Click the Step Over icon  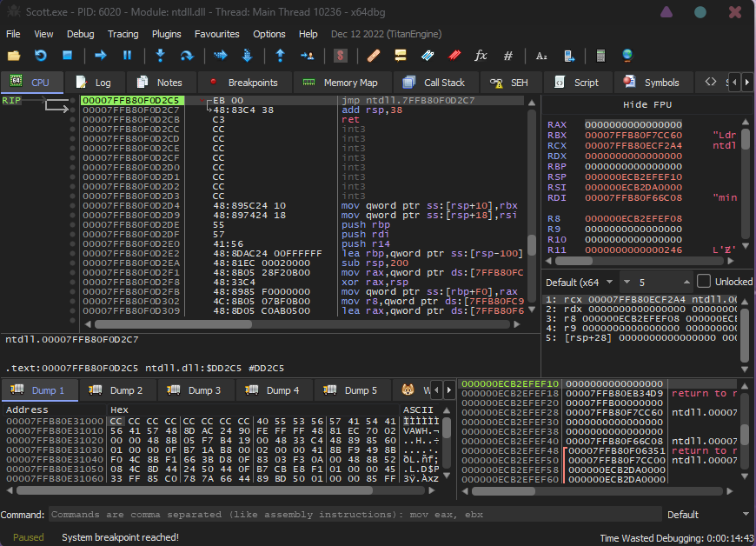click(186, 56)
